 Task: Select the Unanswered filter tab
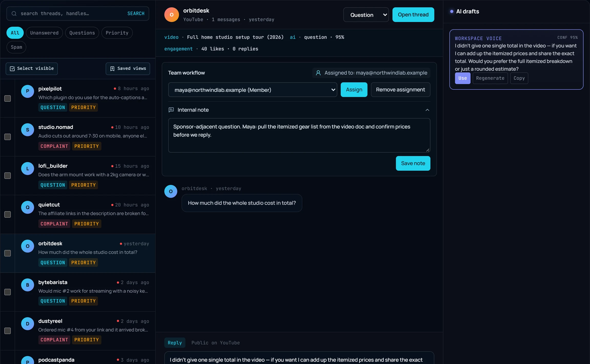tap(44, 33)
